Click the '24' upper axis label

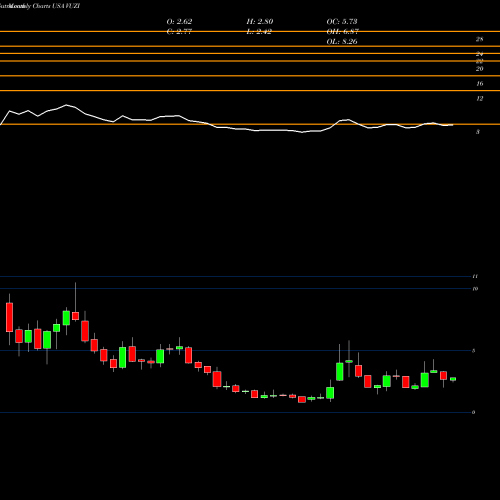tap(479, 54)
